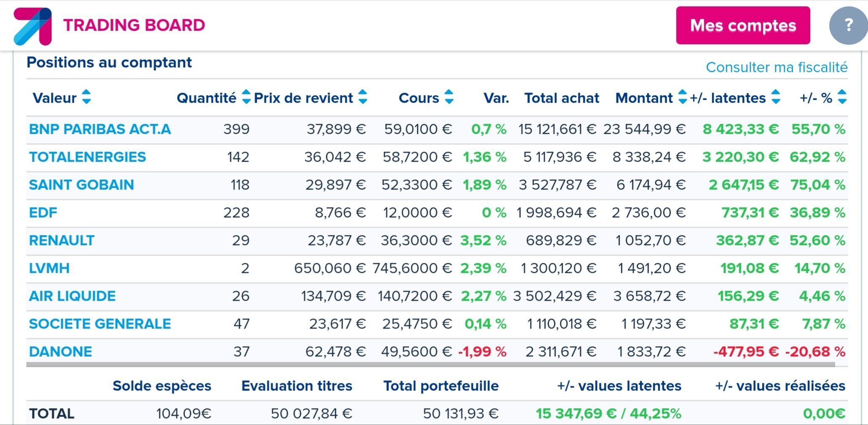Open the LVMH stock link

click(49, 268)
